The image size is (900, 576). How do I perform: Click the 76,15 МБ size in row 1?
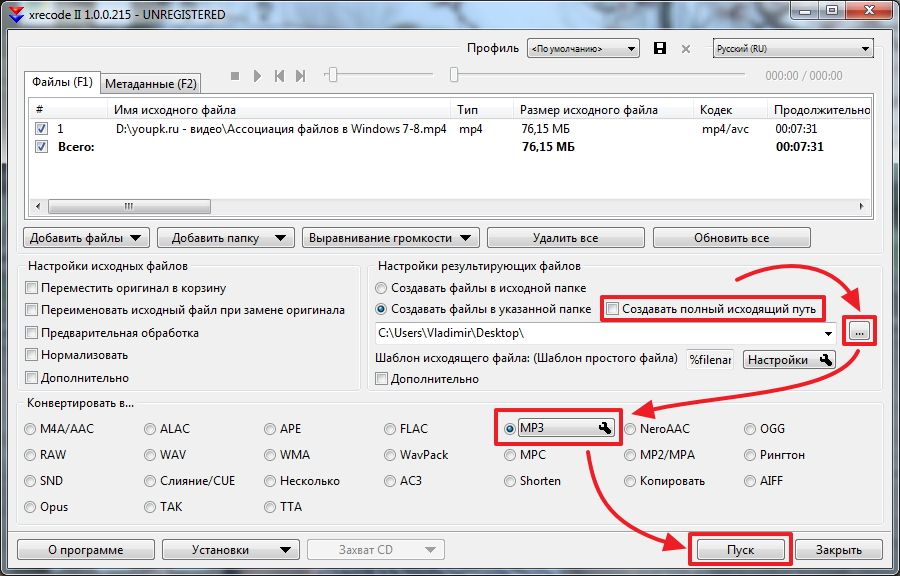(x=548, y=129)
